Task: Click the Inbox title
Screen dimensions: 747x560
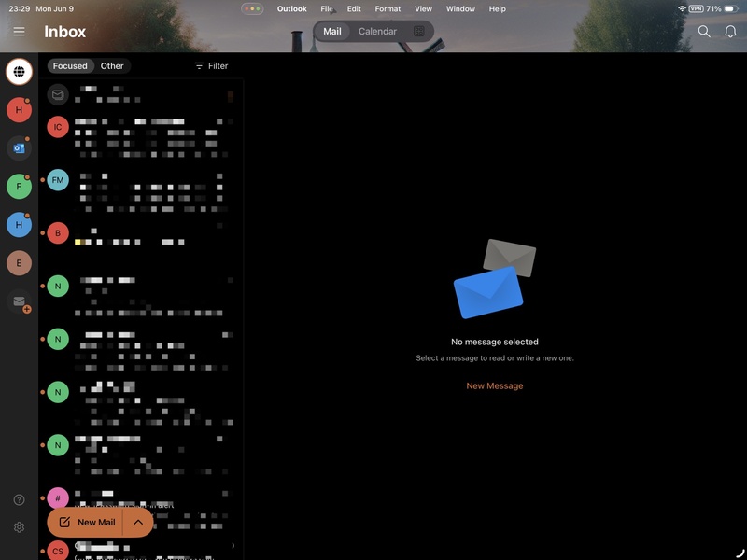Action: [x=64, y=32]
